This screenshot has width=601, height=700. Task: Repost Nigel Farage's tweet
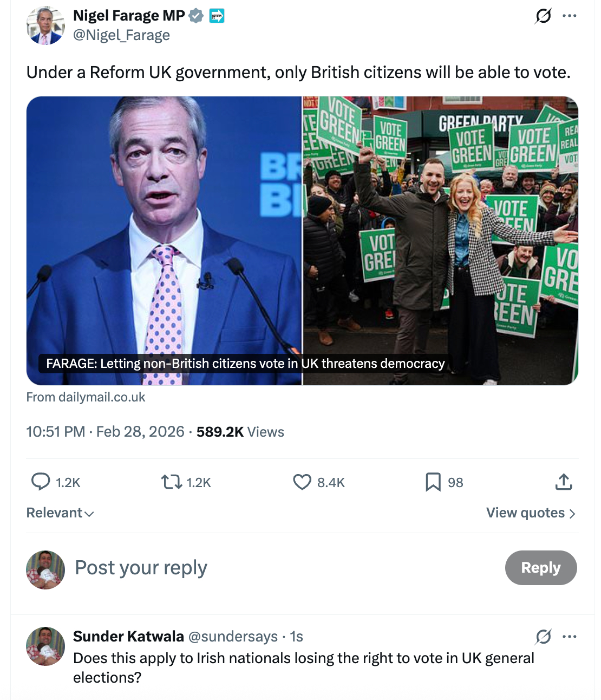pos(172,482)
